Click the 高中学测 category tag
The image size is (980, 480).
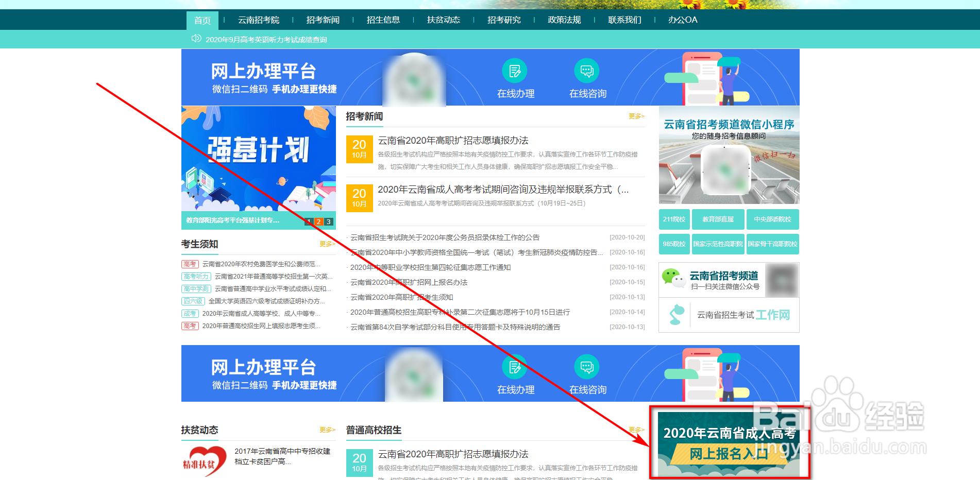(x=196, y=289)
